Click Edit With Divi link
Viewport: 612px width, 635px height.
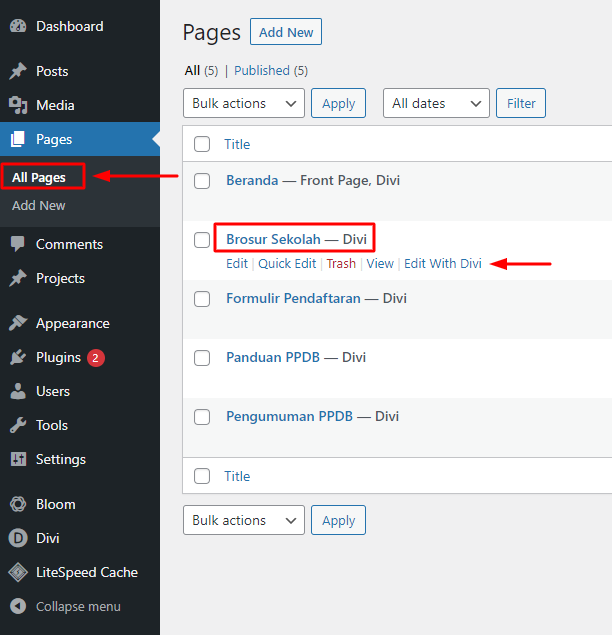443,264
